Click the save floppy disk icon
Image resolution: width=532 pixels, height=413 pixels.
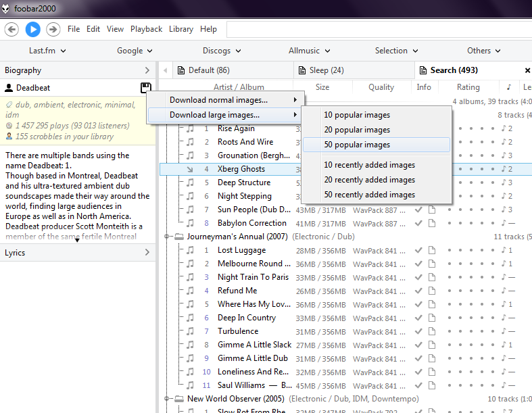click(x=145, y=88)
